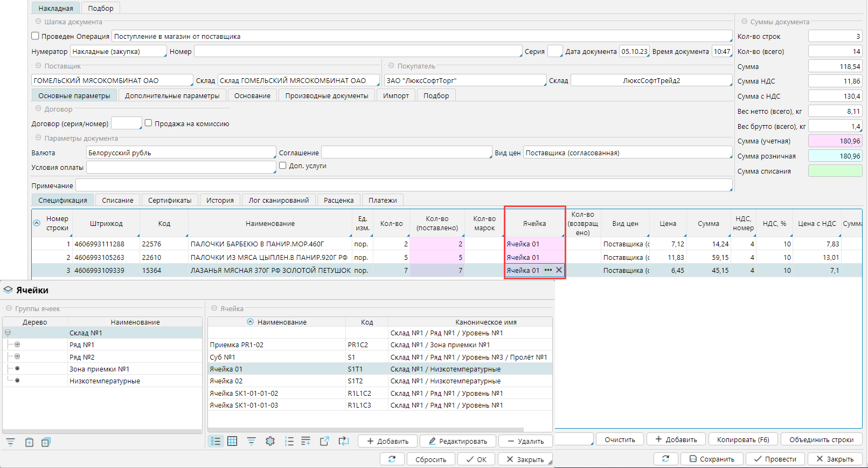Click the cyan Сумма розничная field

[x=835, y=156]
